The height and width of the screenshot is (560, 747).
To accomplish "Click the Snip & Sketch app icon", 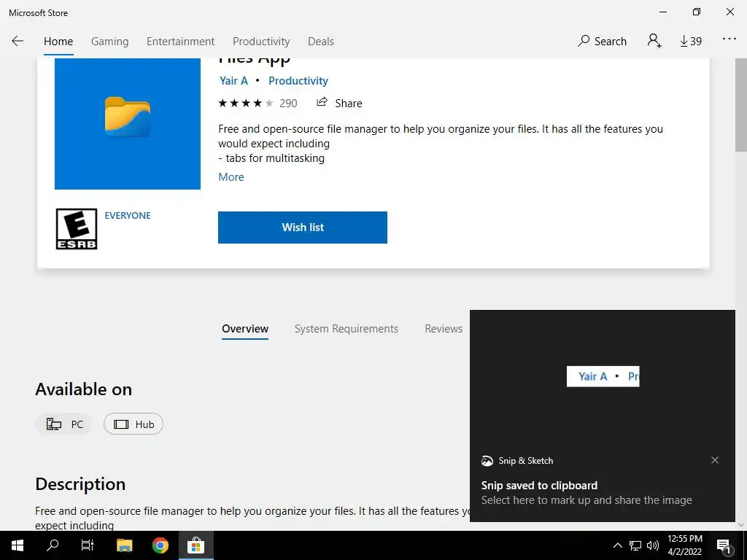I will point(487,461).
